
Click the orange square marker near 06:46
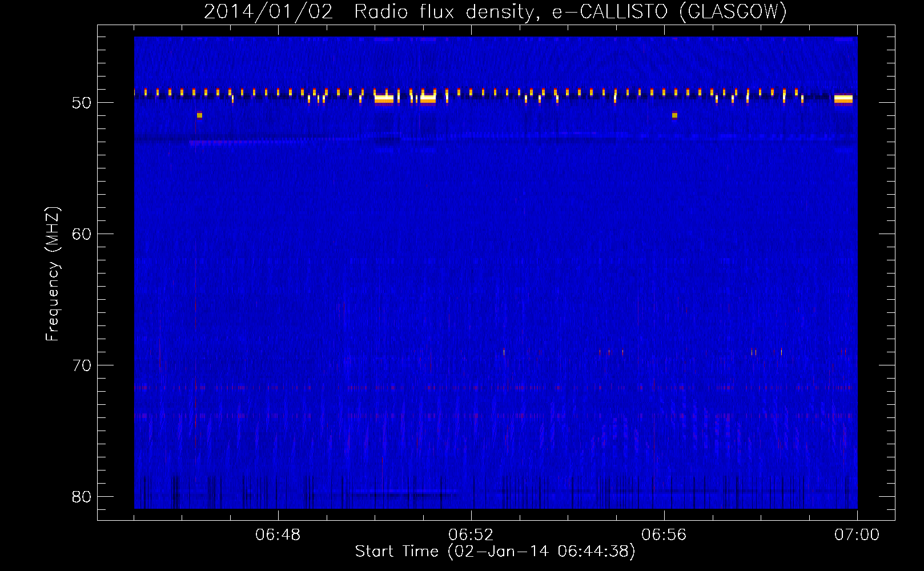199,115
